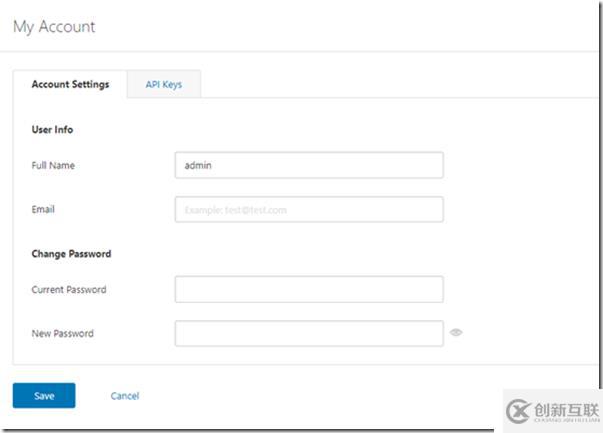Click the 'Example: test@test.com' placeholder text

point(236,210)
